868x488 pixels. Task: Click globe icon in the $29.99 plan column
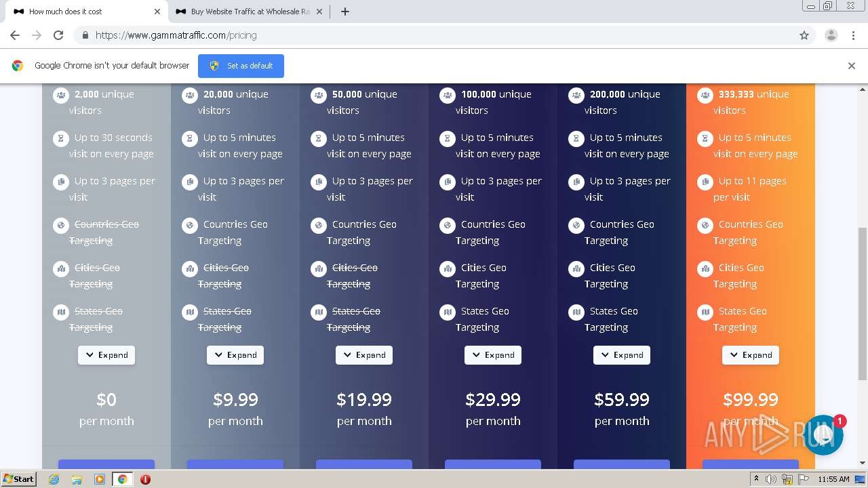[448, 225]
